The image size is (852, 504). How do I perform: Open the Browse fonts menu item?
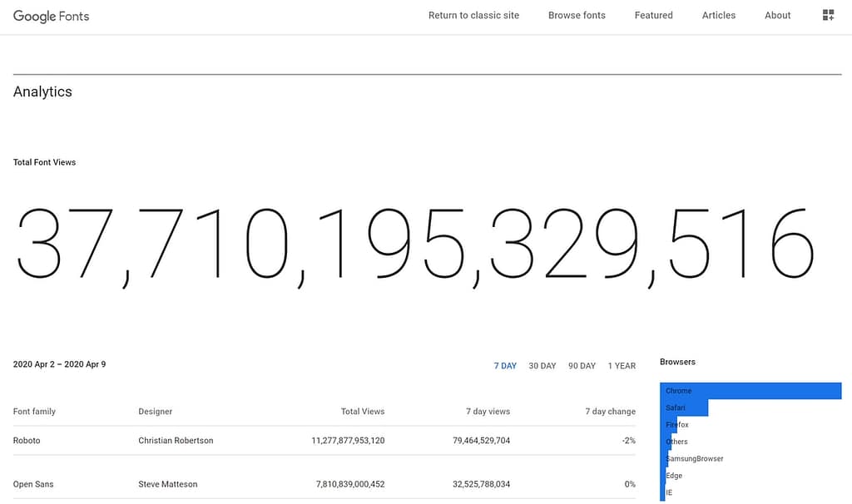point(577,15)
